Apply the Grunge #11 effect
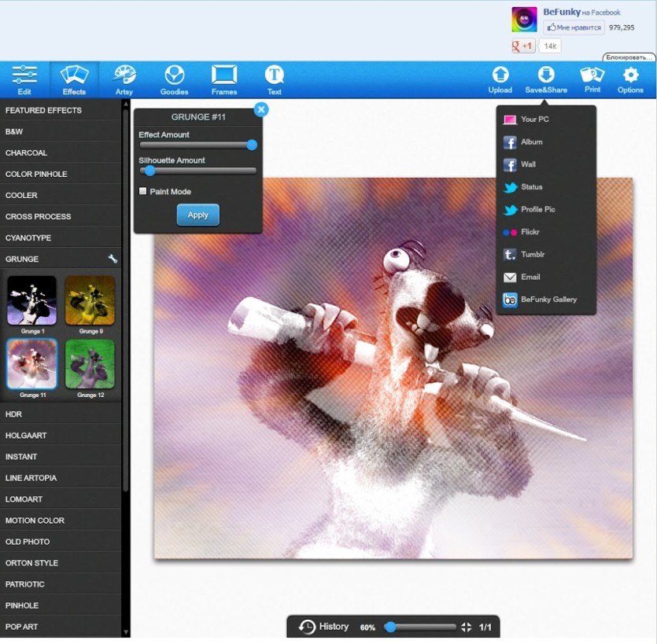Screen dimensions: 657x644 tap(197, 215)
